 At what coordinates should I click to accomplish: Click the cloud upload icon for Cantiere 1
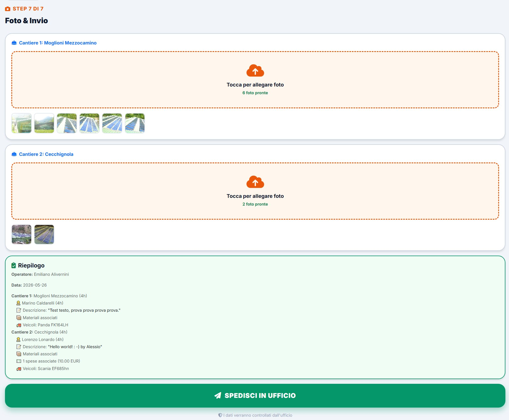255,71
